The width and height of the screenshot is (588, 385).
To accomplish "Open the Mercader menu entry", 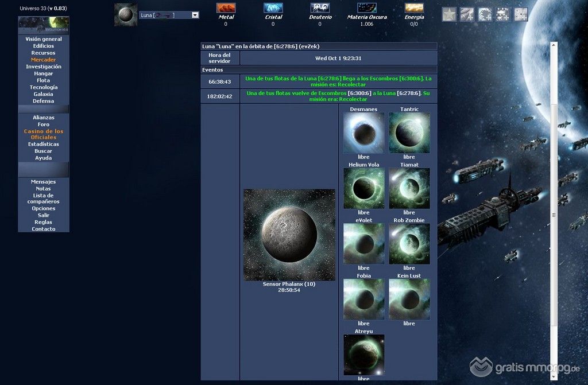I will [x=44, y=60].
